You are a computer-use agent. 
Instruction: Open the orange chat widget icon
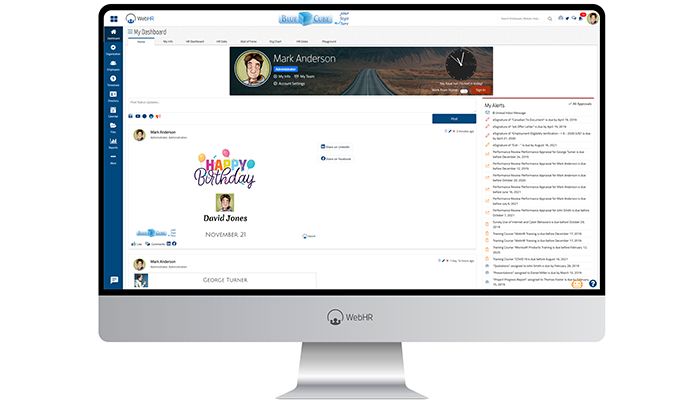(577, 283)
